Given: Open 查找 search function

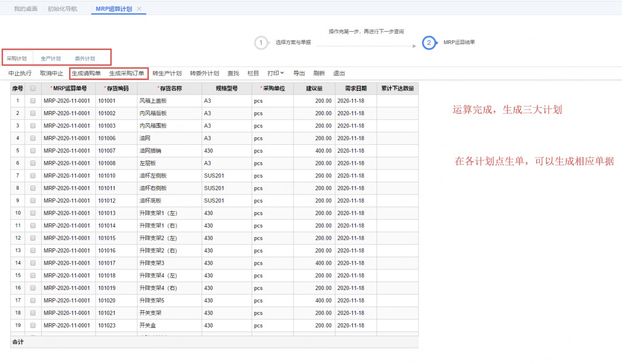Looking at the screenshot, I should click(x=233, y=74).
